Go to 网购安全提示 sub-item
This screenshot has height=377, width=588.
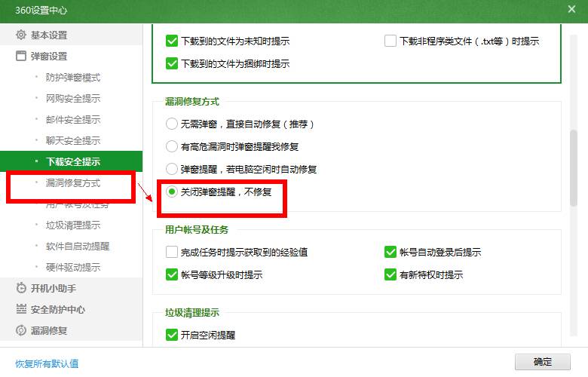click(x=73, y=98)
